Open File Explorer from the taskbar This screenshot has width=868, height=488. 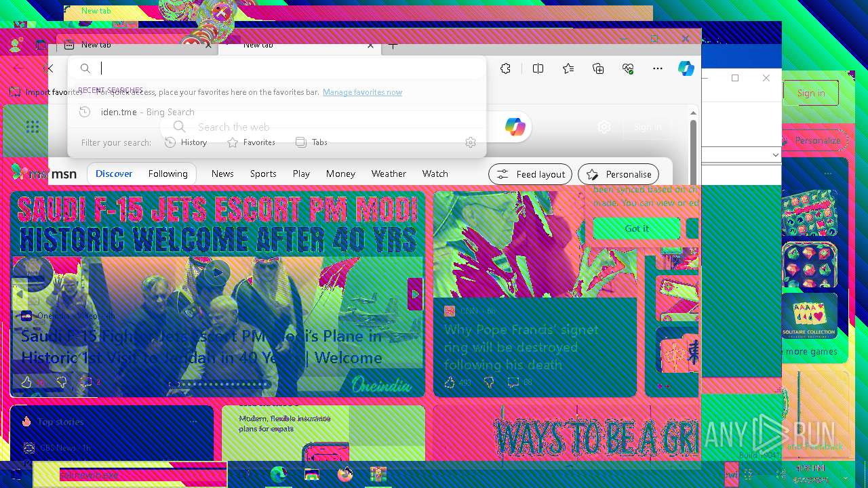point(312,474)
